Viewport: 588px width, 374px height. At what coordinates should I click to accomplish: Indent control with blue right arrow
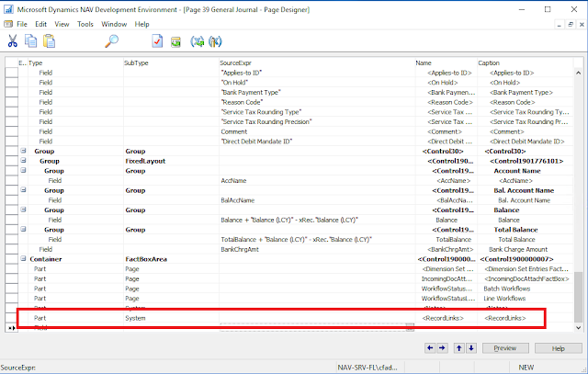443,348
